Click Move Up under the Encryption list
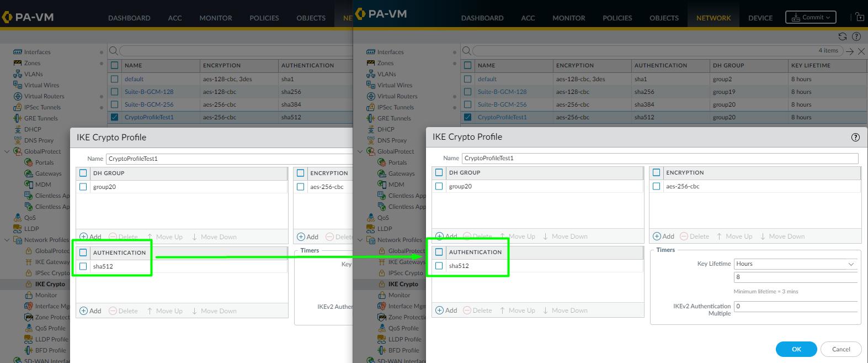868x363 pixels. tap(734, 236)
